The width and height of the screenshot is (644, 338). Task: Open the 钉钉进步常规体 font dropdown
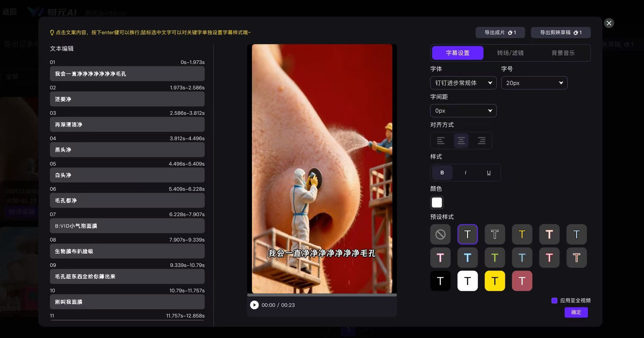(463, 83)
